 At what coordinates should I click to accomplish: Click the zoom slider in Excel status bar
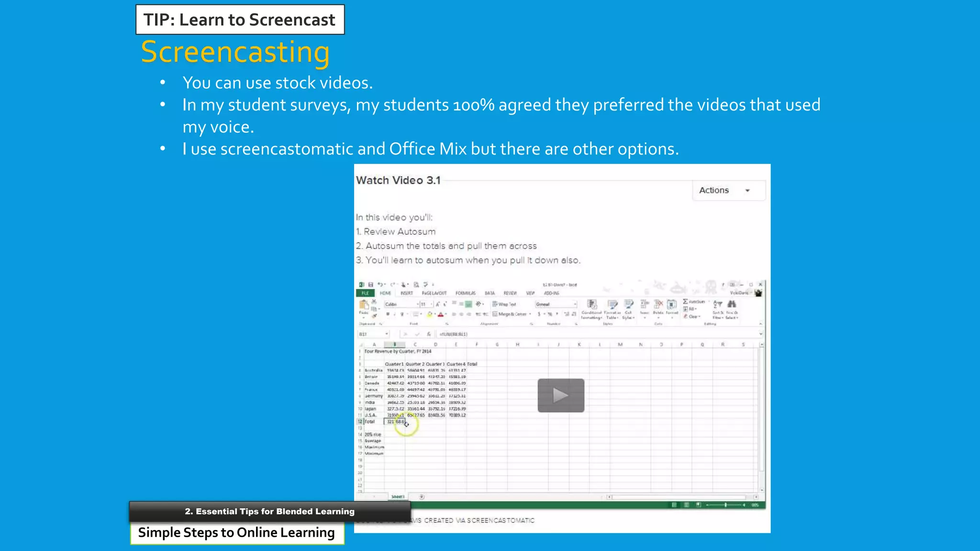725,505
